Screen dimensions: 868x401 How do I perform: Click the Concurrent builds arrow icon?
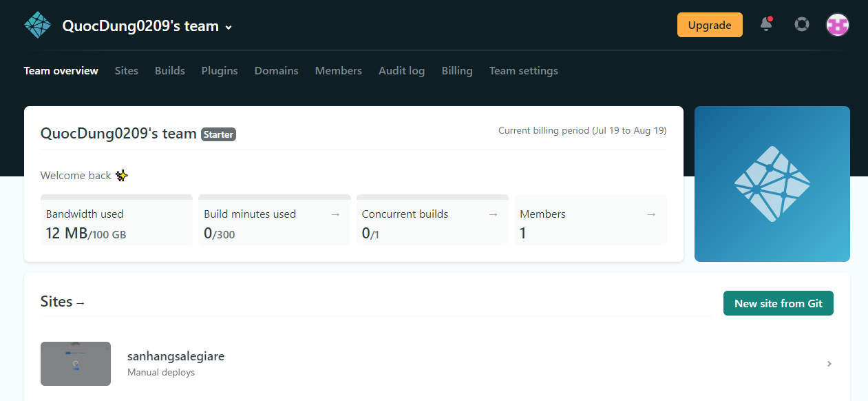(493, 214)
